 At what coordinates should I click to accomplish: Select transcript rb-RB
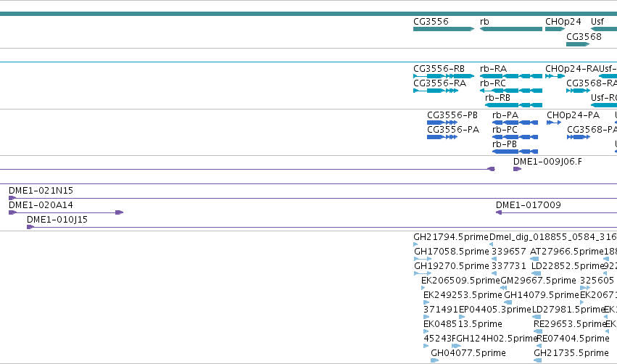513,105
